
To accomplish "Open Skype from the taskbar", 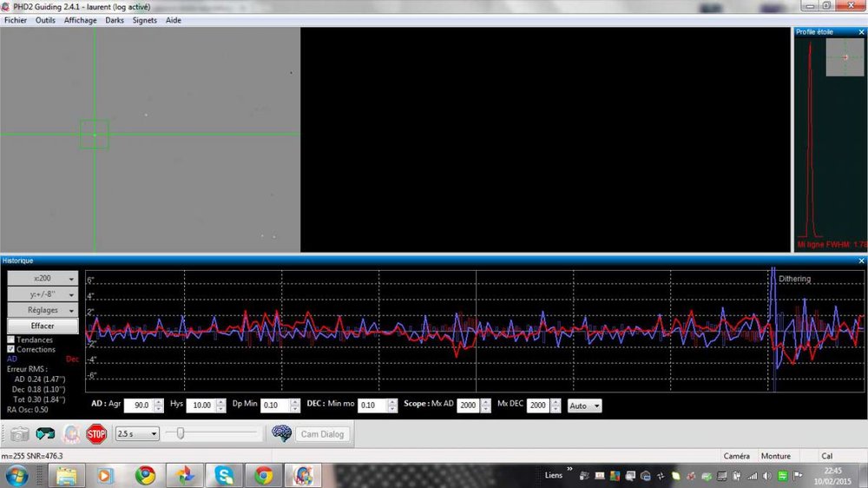I will [x=224, y=476].
